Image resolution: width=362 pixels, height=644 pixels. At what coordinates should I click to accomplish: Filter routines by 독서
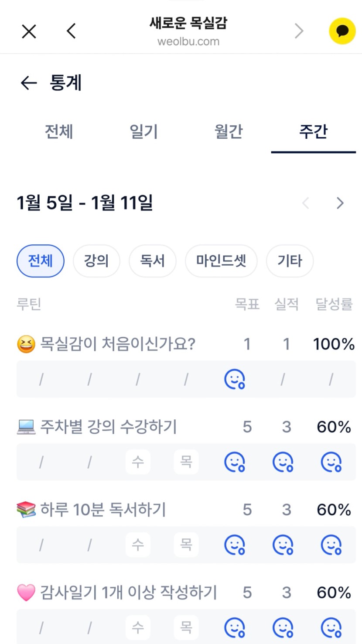click(153, 261)
